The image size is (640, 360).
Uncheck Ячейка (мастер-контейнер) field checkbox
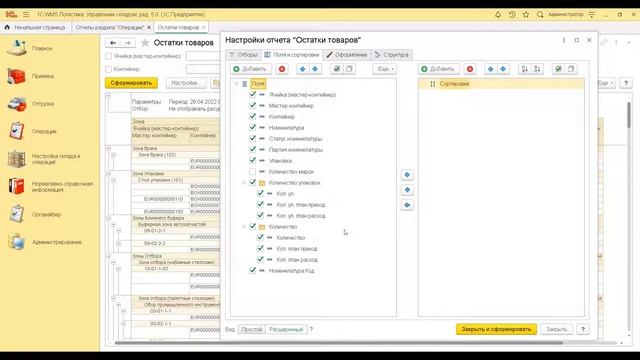pyautogui.click(x=252, y=94)
